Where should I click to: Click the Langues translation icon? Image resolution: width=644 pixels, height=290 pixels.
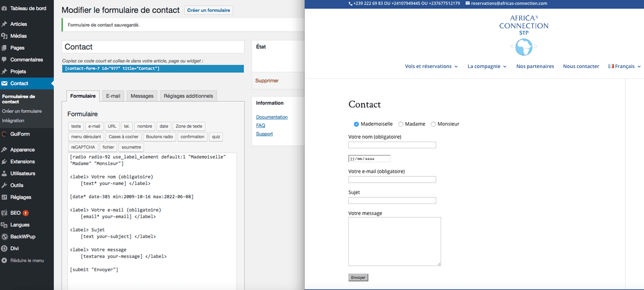[x=4, y=225]
